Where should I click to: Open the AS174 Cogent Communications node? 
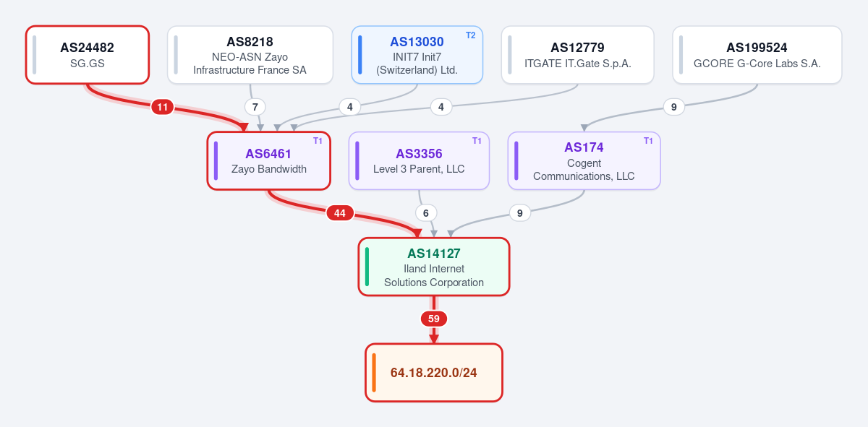coord(584,161)
